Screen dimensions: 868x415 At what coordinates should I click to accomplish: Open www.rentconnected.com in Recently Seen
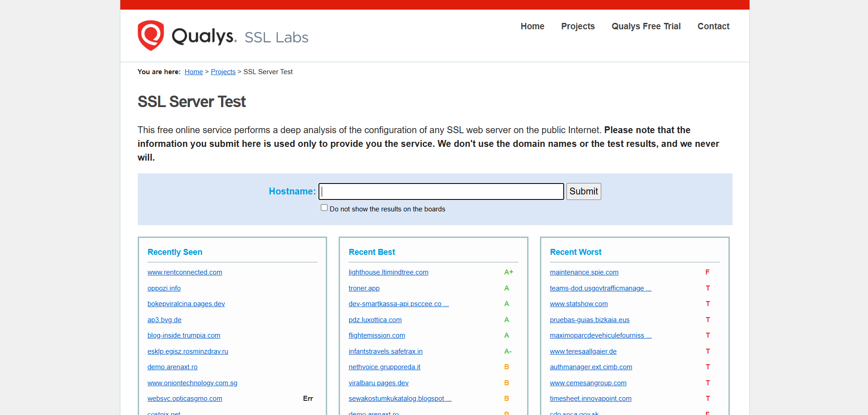185,272
